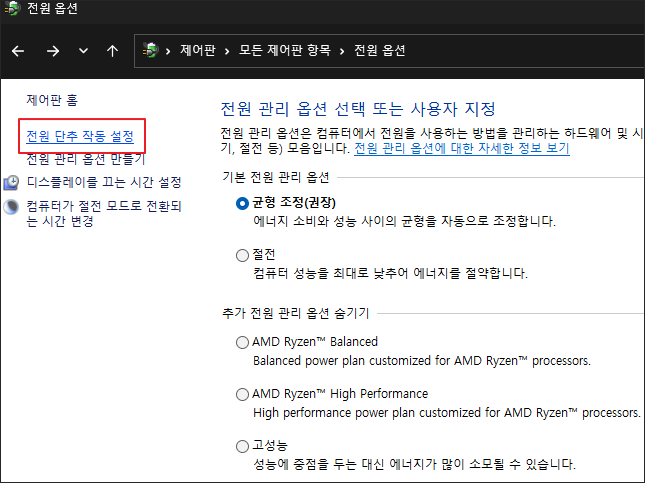Click the power options icon in address bar
645x483 pixels.
point(151,50)
